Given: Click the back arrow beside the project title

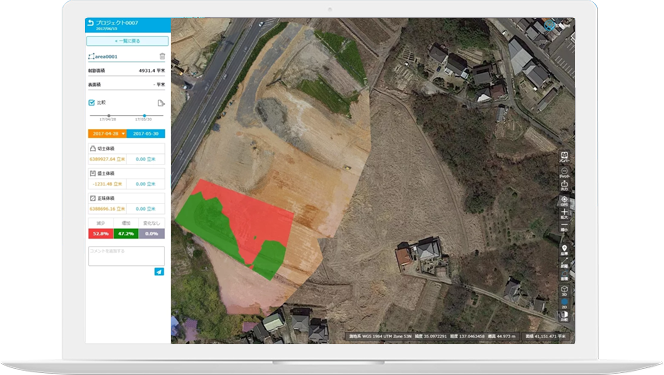Looking at the screenshot, I should point(90,23).
